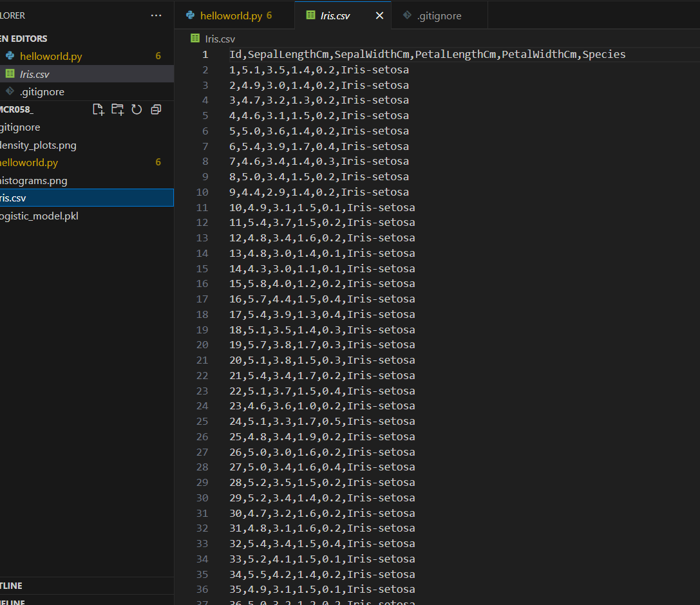Click the diamond icon on the .gitignore tab
The image size is (700, 605).
[407, 15]
